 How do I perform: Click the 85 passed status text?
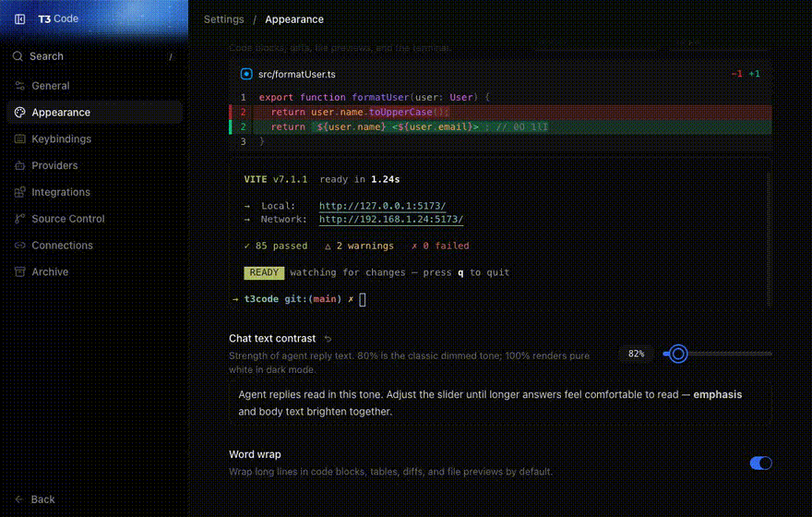[x=276, y=246]
